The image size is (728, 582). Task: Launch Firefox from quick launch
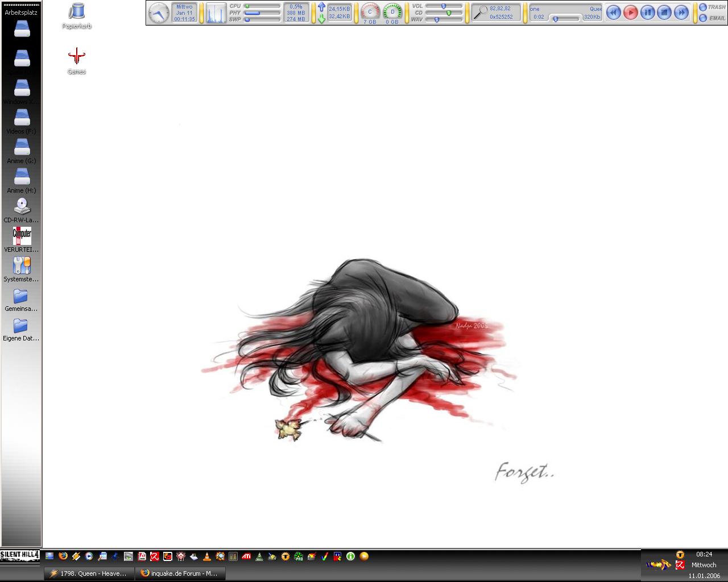coord(63,556)
